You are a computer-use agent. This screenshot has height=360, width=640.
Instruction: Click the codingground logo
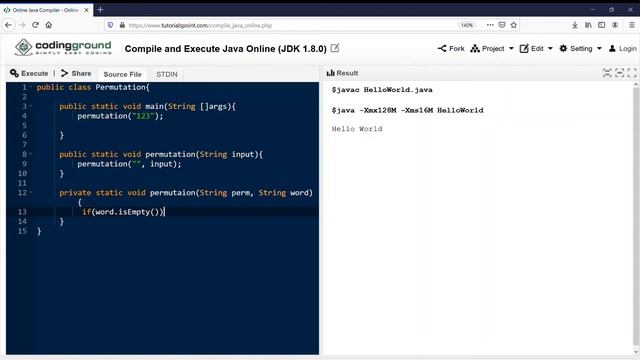63,47
